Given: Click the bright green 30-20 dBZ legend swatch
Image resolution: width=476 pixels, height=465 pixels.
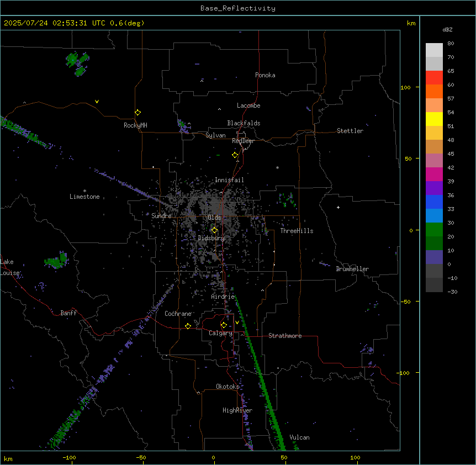Looking at the screenshot, I should tap(434, 230).
